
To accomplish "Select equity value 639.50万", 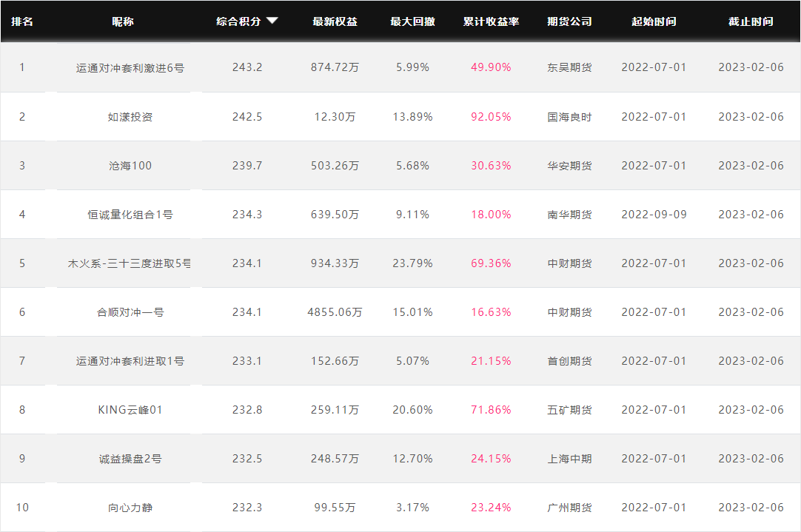I will pyautogui.click(x=335, y=215).
